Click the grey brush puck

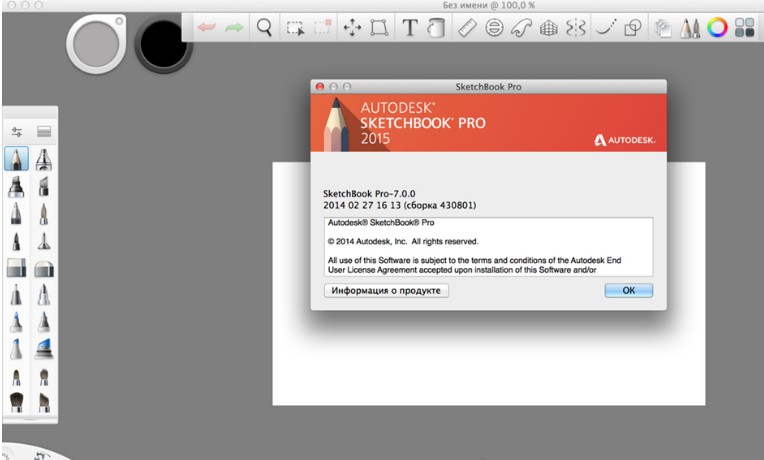click(x=96, y=44)
